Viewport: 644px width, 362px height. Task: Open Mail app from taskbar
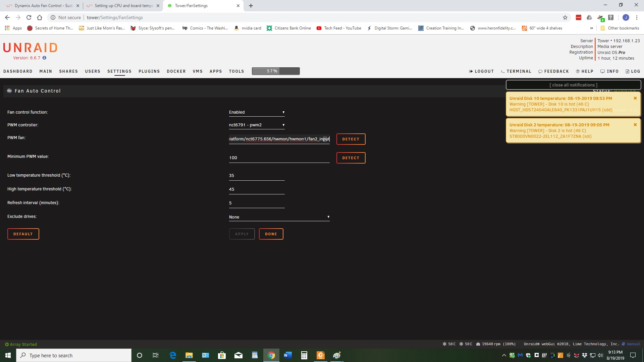pos(238,355)
